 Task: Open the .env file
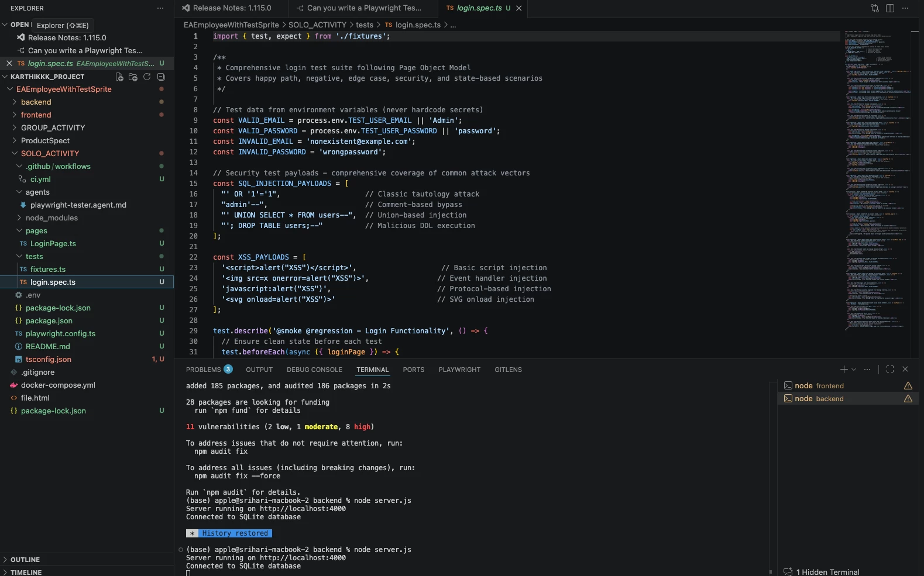coord(33,295)
